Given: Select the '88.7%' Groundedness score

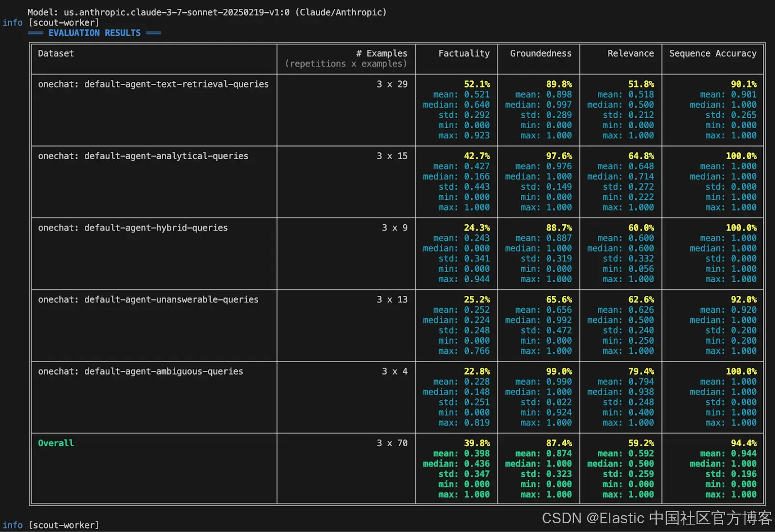Looking at the screenshot, I should 559,228.
